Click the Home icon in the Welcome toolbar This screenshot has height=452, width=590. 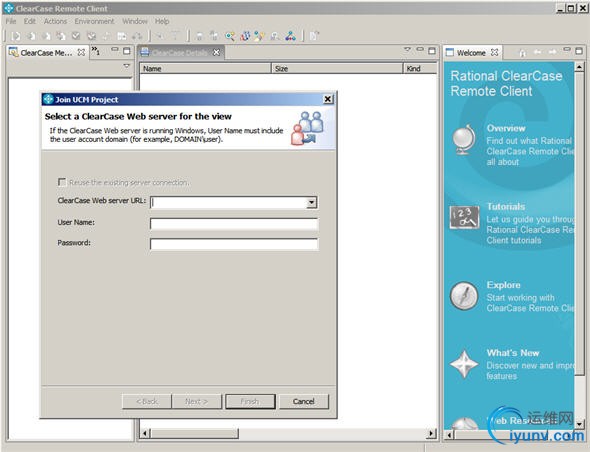pyautogui.click(x=522, y=53)
